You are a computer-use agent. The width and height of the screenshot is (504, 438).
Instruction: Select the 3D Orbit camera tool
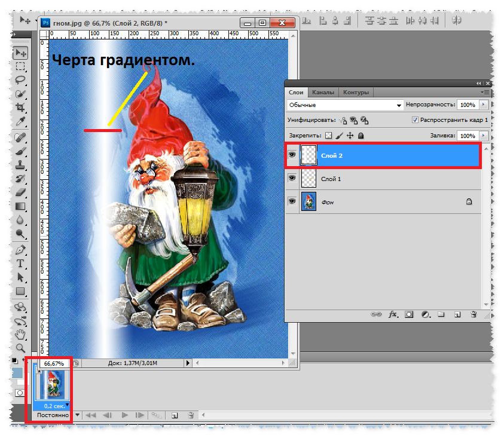[x=20, y=321]
